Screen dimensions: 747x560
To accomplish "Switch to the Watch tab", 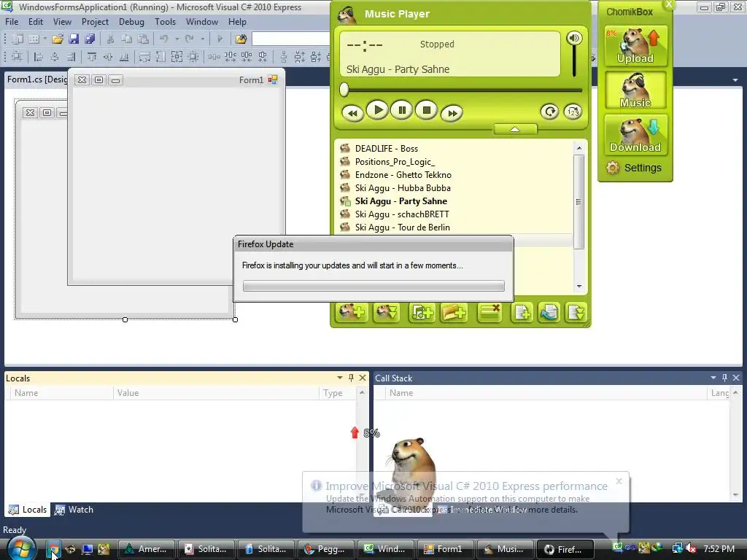I will pos(74,510).
